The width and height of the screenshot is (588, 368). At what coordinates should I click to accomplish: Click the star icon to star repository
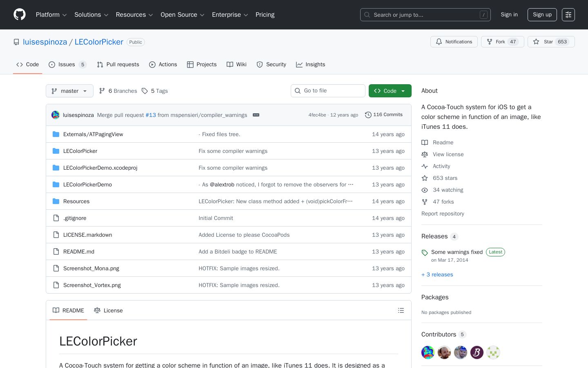pyautogui.click(x=536, y=42)
